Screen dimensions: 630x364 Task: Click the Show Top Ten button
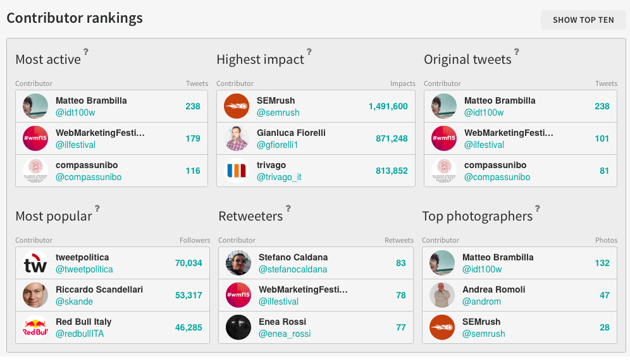[583, 20]
